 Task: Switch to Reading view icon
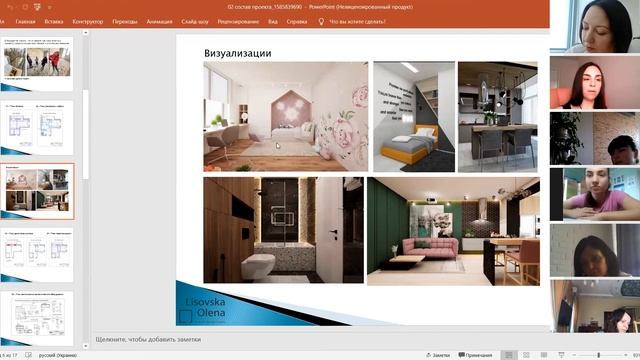coord(544,355)
